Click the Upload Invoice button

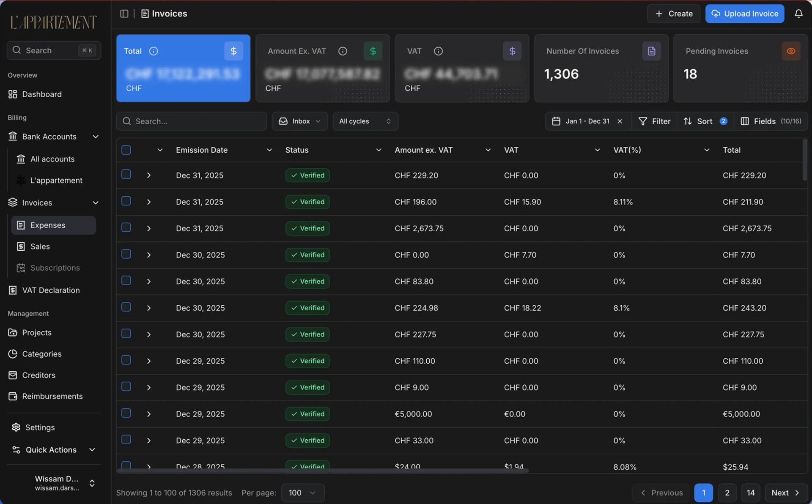(744, 14)
